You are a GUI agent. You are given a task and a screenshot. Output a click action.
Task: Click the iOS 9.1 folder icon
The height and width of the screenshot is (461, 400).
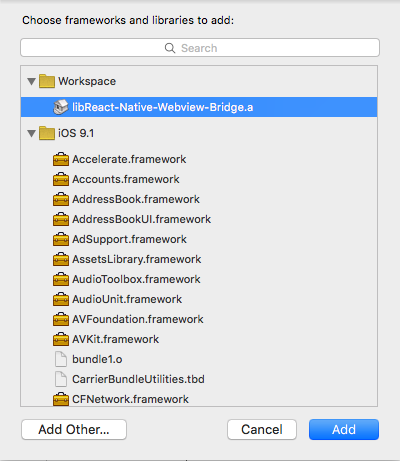tap(47, 133)
